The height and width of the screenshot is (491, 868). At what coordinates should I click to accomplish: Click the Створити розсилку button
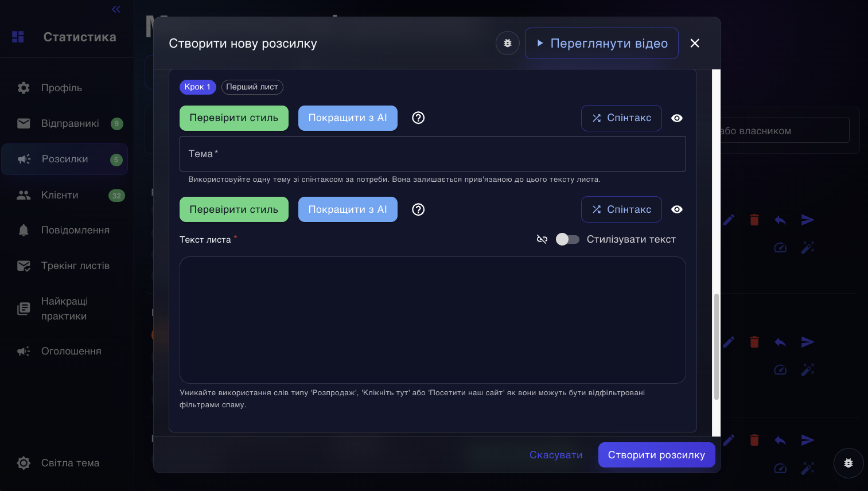(656, 455)
